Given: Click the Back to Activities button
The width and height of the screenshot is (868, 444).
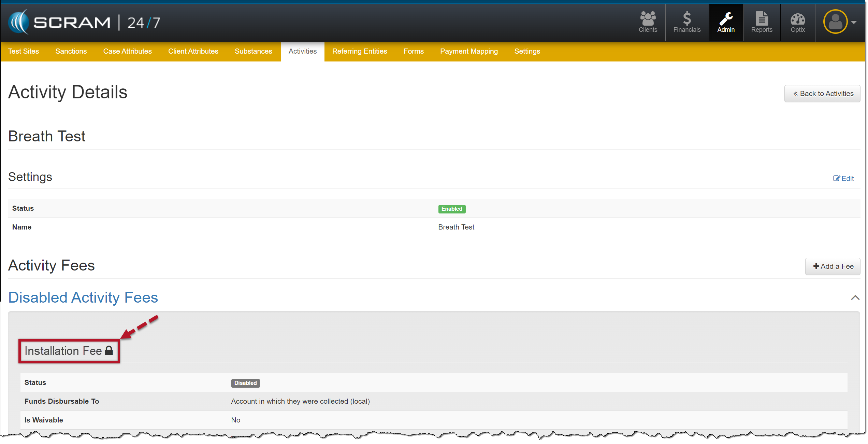Looking at the screenshot, I should (x=822, y=94).
